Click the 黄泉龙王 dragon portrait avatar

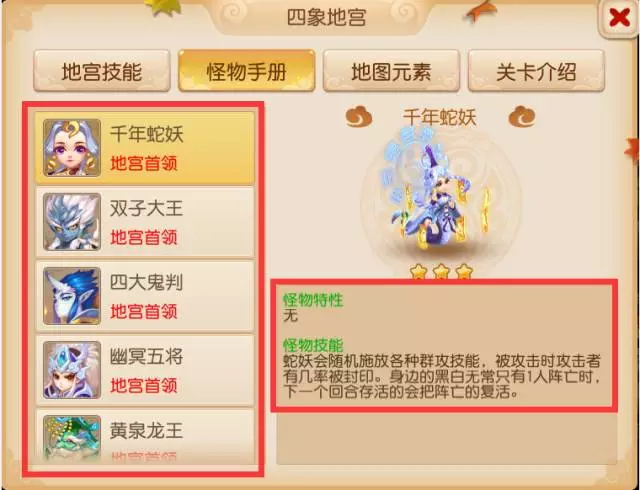pos(72,439)
